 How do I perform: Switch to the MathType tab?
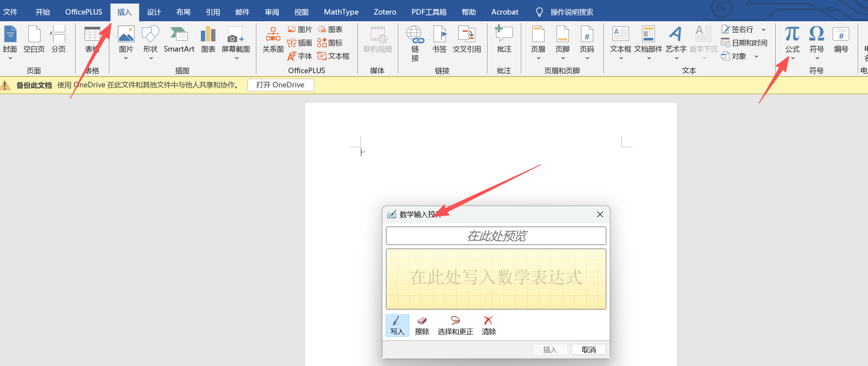click(x=341, y=12)
